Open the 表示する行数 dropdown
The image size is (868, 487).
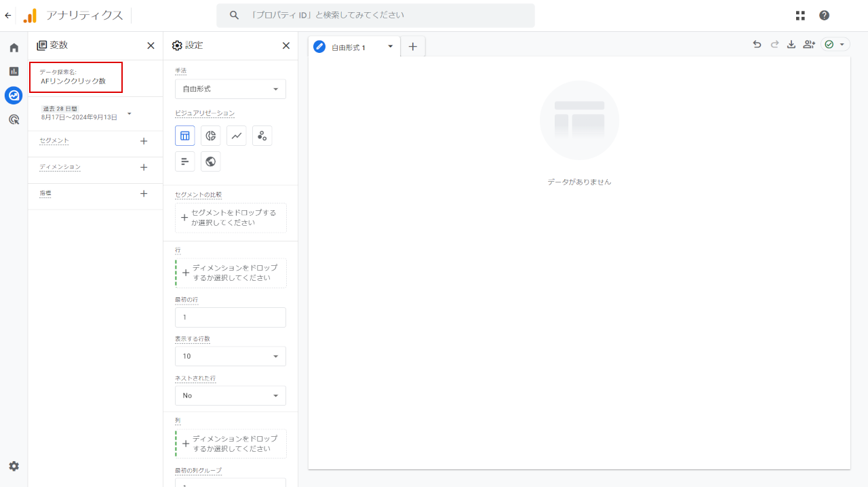coord(230,356)
